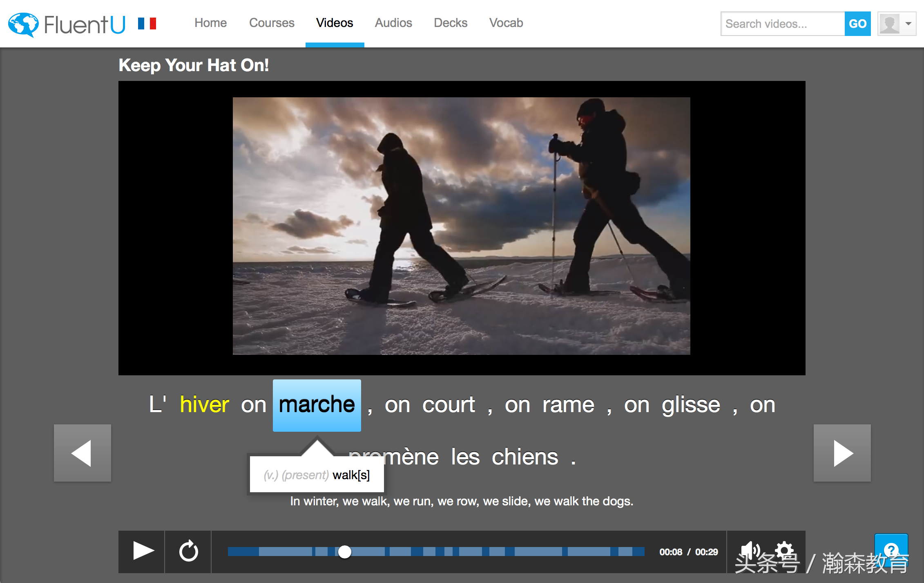Screen dimensions: 924x583
Task: Open player settings gear icon
Action: (x=784, y=549)
